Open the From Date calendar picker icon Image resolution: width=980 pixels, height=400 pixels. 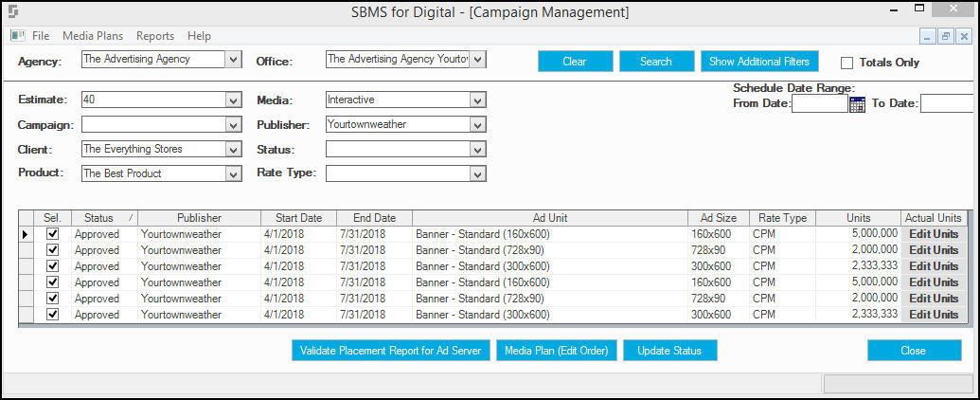pos(857,104)
